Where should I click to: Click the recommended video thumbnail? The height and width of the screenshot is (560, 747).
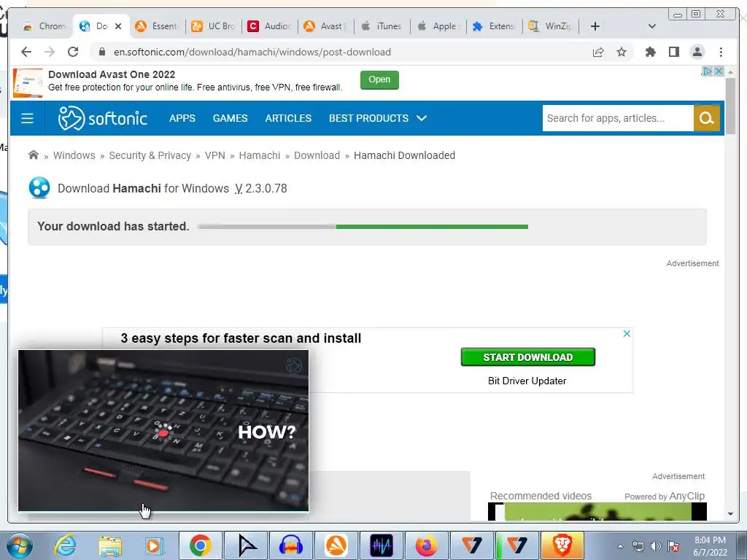tap(597, 511)
